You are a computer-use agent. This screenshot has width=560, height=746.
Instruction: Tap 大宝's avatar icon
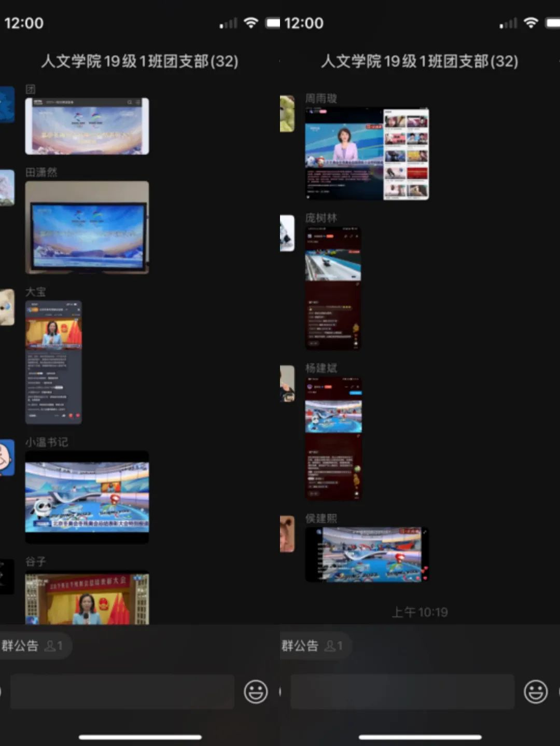coord(7,307)
